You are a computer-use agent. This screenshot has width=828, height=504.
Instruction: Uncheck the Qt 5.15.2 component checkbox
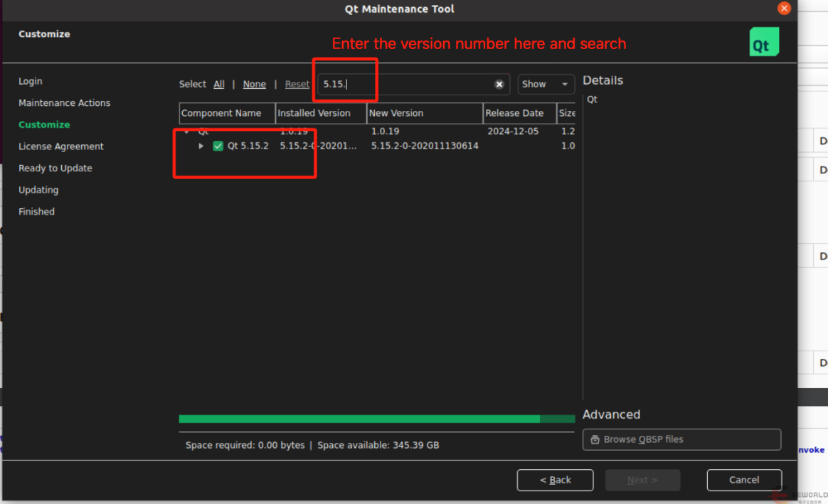(218, 146)
